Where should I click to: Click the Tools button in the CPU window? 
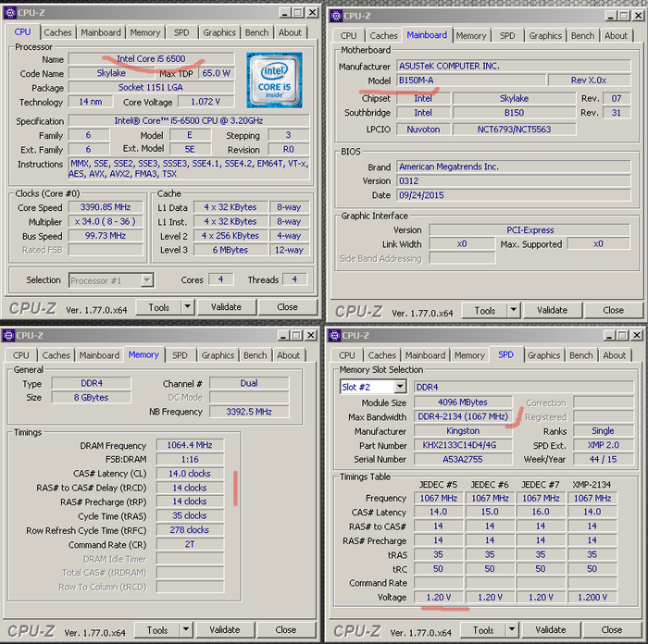(158, 307)
